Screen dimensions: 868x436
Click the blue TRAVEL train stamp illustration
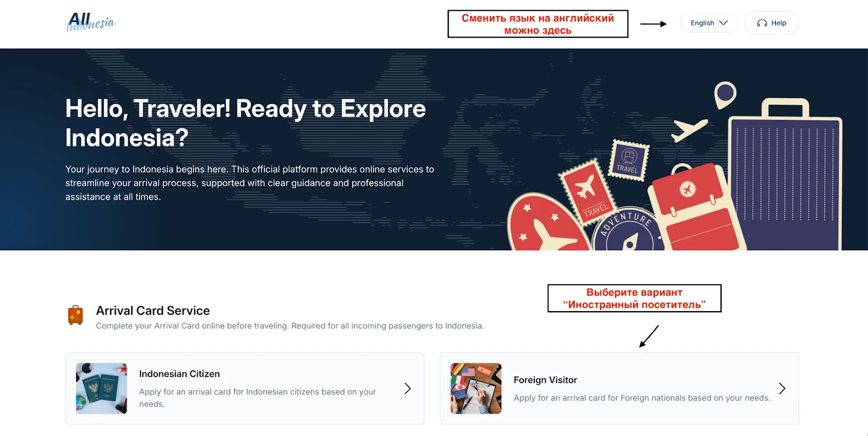[629, 160]
